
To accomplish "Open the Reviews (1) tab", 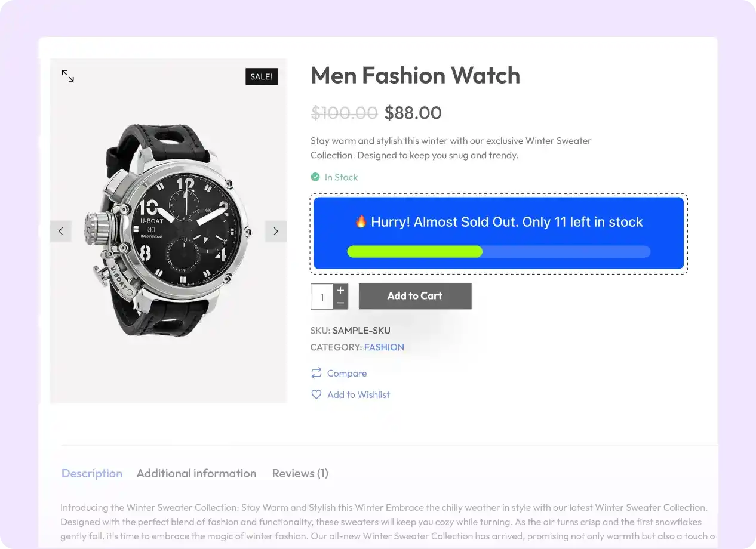I will [300, 473].
